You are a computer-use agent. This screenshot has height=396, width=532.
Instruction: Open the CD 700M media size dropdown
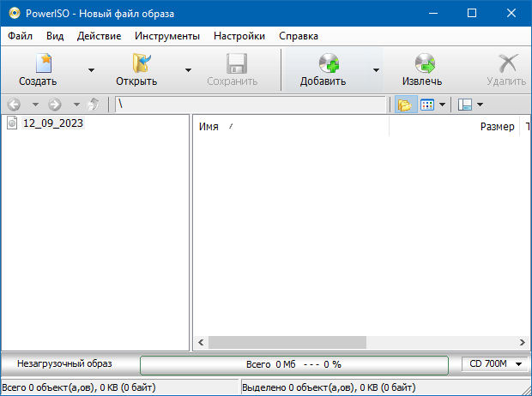pos(496,364)
